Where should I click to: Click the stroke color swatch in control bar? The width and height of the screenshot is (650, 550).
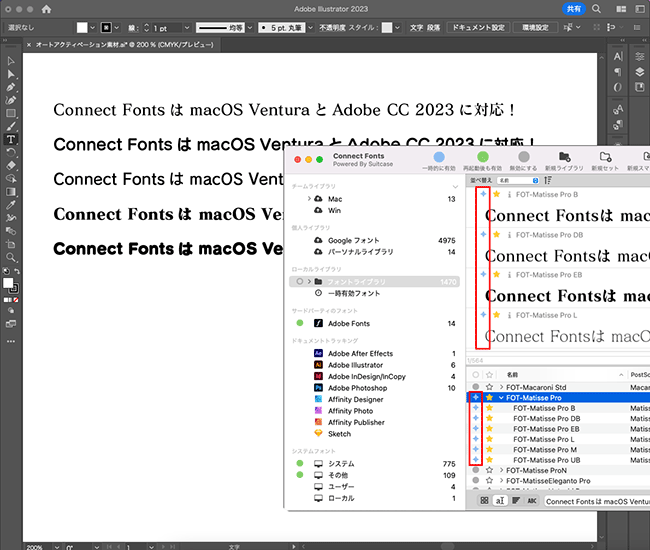pos(106,28)
